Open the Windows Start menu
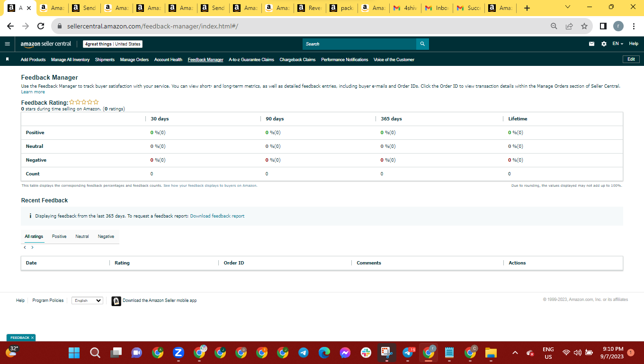This screenshot has height=364, width=644. tap(74, 353)
